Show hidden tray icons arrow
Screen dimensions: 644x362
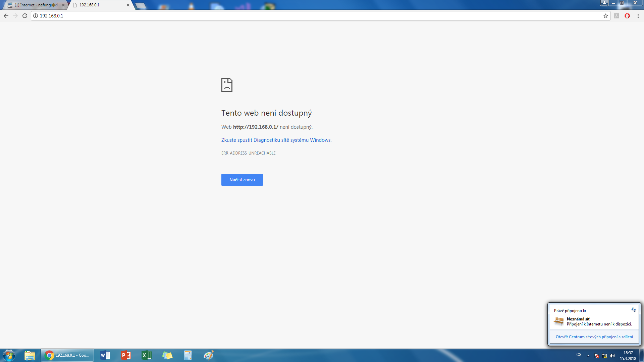click(x=588, y=356)
